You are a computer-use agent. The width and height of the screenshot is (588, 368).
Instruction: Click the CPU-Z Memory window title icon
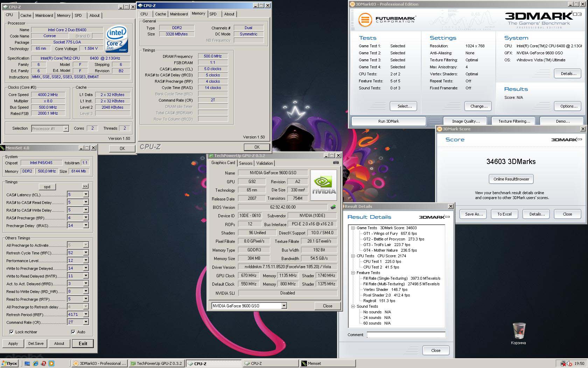click(140, 6)
